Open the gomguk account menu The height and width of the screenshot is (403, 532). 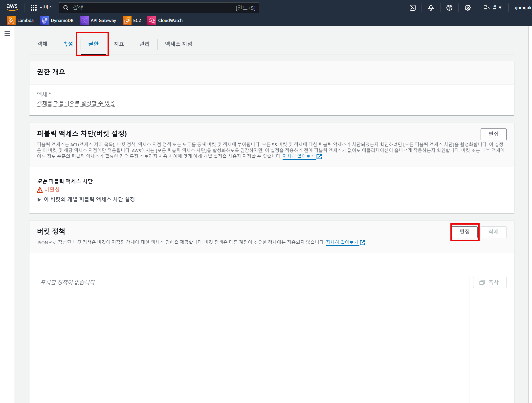pos(522,8)
